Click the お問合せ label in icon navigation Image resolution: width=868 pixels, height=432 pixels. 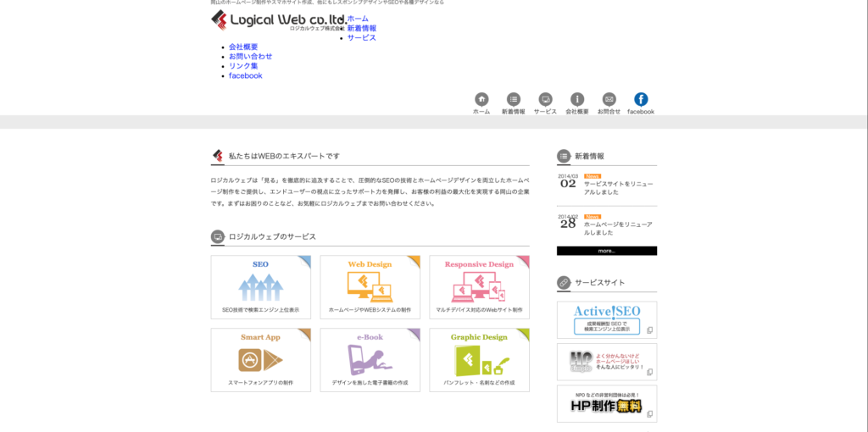[x=609, y=112]
